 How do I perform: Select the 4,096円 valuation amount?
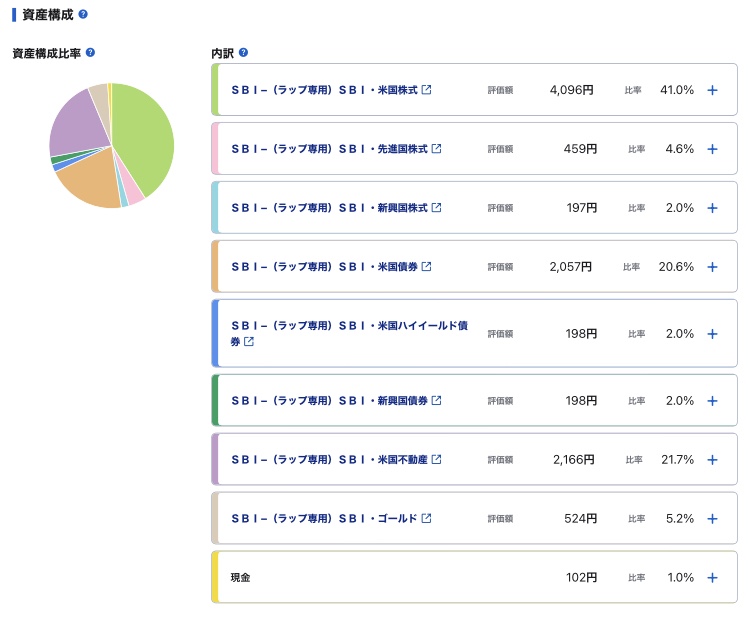tap(571, 90)
